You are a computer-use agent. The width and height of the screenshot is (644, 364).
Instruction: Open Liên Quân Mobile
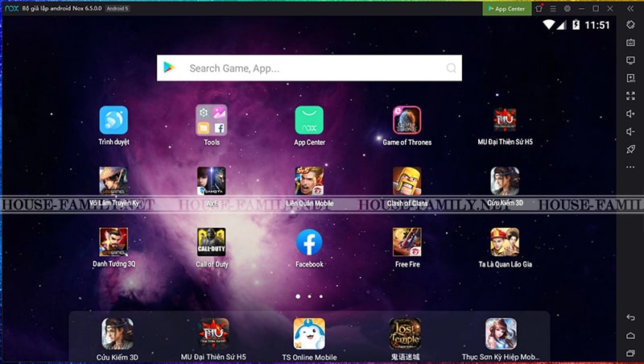click(x=309, y=180)
